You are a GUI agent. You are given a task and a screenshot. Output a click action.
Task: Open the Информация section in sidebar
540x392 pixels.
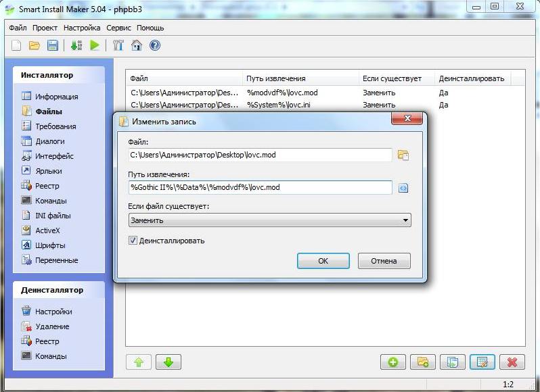pos(50,97)
